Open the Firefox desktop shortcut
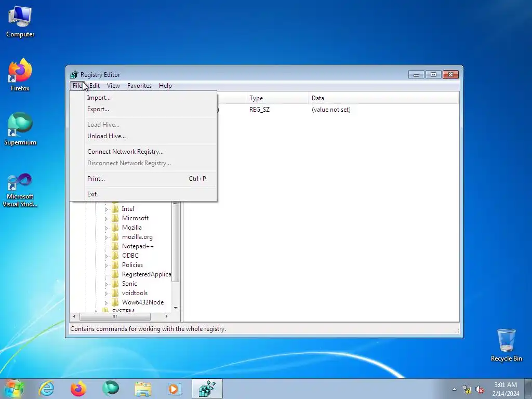Screen dimensions: 532x399 coord(20,75)
